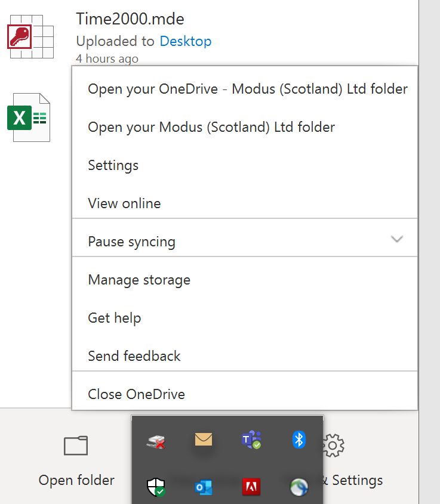Viewport: 440px width, 504px height.
Task: Choose Close OneDrive from the menu
Action: pyautogui.click(x=245, y=394)
